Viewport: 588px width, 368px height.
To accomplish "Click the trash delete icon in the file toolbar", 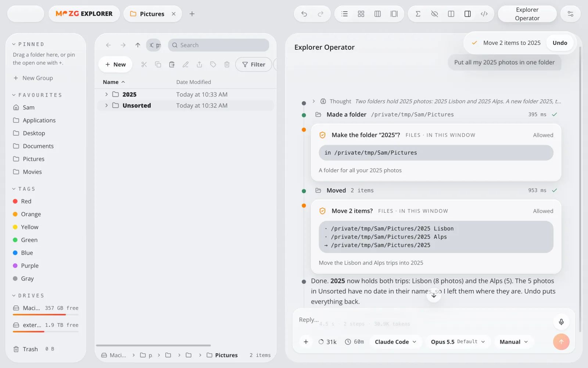I will (227, 64).
